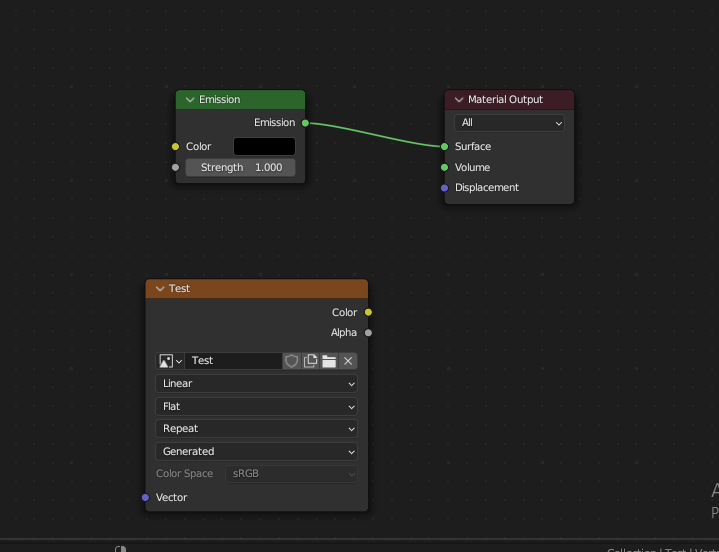Image resolution: width=719 pixels, height=552 pixels.
Task: Toggle the fake user shield icon
Action: click(292, 361)
